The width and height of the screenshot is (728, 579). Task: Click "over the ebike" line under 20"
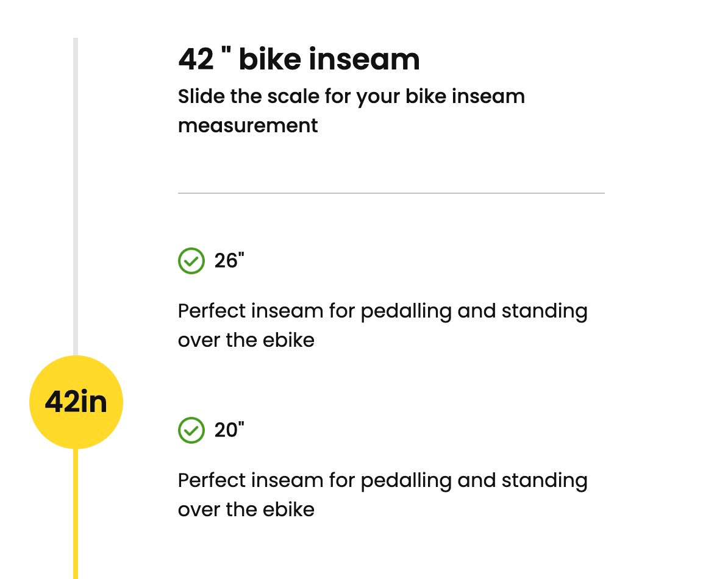pyautogui.click(x=246, y=510)
